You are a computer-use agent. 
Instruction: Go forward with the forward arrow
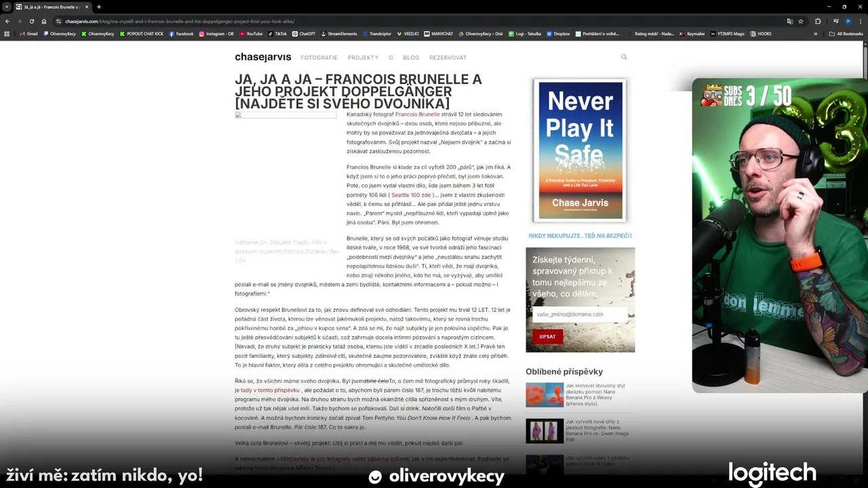(19, 21)
